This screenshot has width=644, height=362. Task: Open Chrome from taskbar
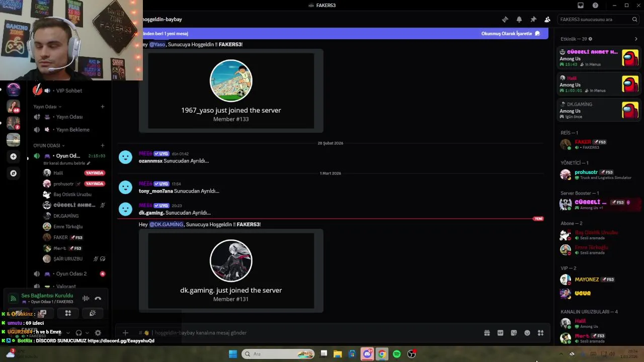382,354
